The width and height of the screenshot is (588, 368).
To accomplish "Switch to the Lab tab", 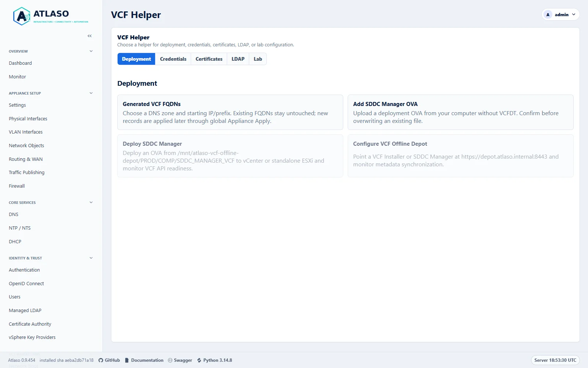I will click(258, 59).
